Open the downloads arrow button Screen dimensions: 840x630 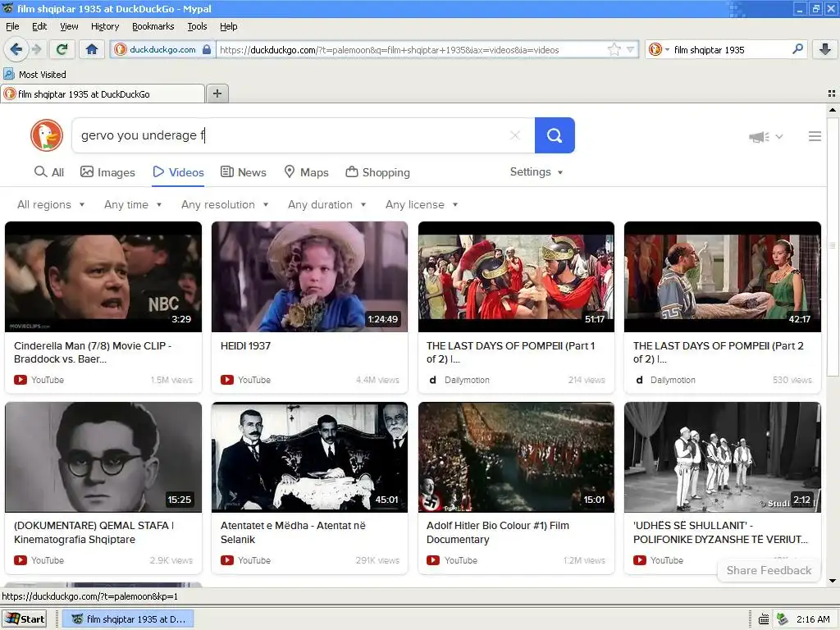[825, 49]
